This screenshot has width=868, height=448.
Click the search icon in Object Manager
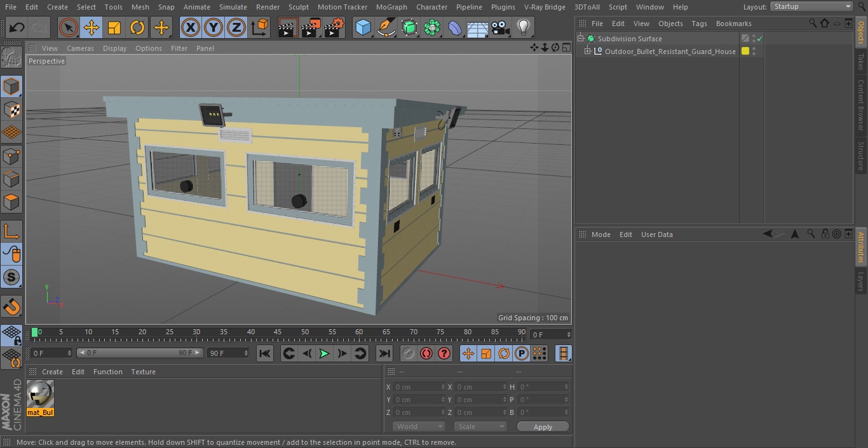point(813,23)
